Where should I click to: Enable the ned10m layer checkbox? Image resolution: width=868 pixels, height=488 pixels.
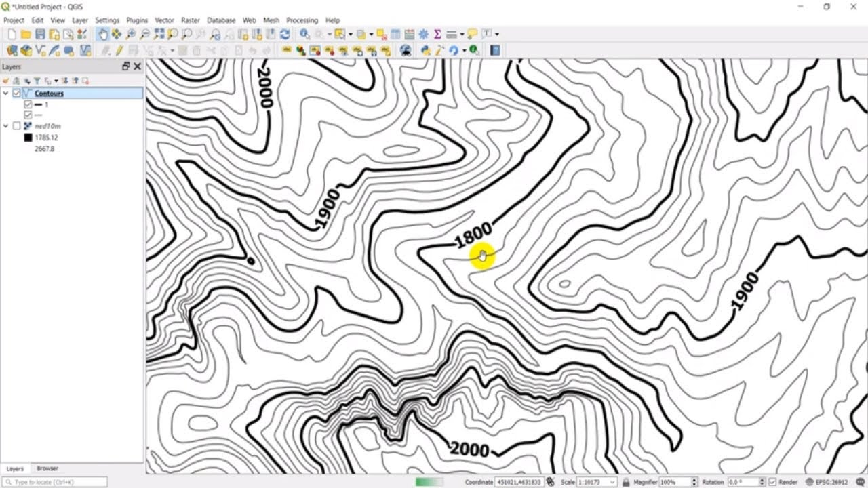17,126
